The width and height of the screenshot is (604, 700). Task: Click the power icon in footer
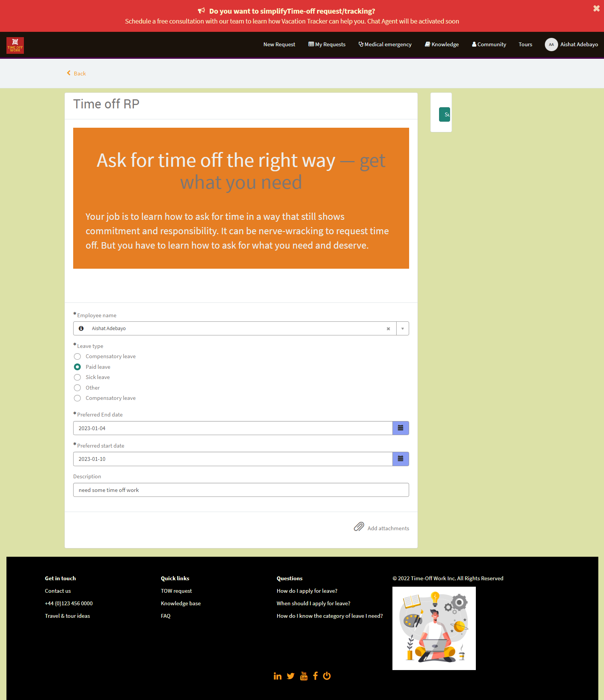327,676
